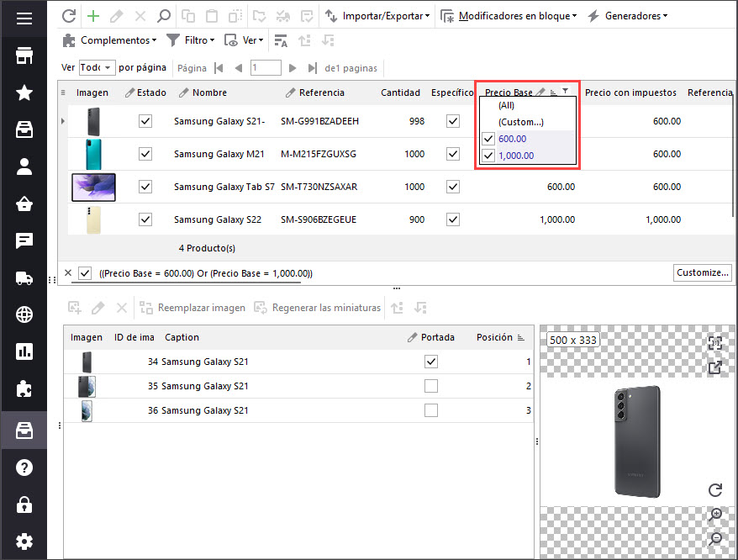Add a new product with plus icon
The width and height of the screenshot is (738, 560).
tap(93, 16)
